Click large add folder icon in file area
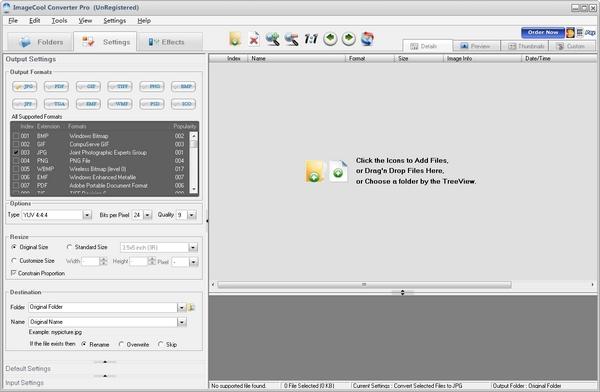The height and width of the screenshot is (392, 600). 315,171
